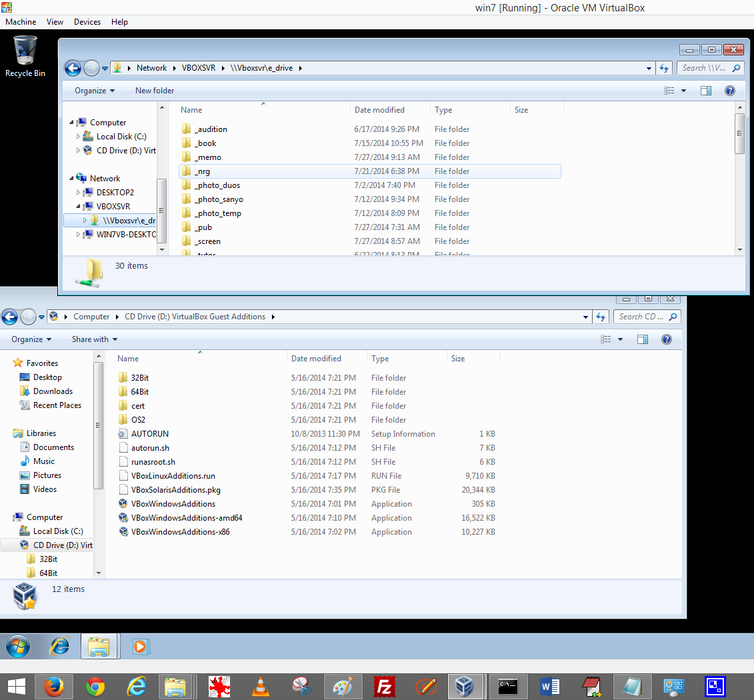Switch to VirtualBox on the host taskbar

[465, 687]
